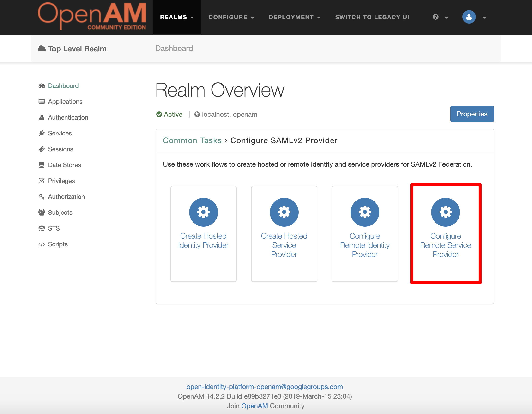The image size is (532, 414).
Task: Click the OpenAM 14.2.2 build version text
Action: pyautogui.click(x=265, y=396)
